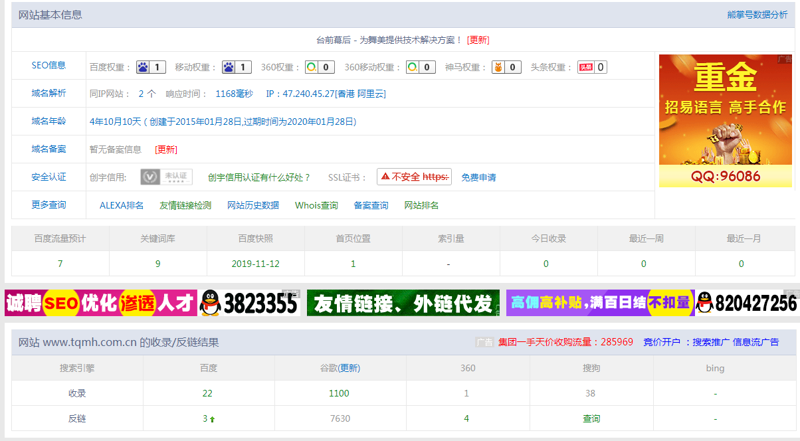Click the Toutiao weight red icon
Viewport: 800px width, 441px height.
click(586, 67)
